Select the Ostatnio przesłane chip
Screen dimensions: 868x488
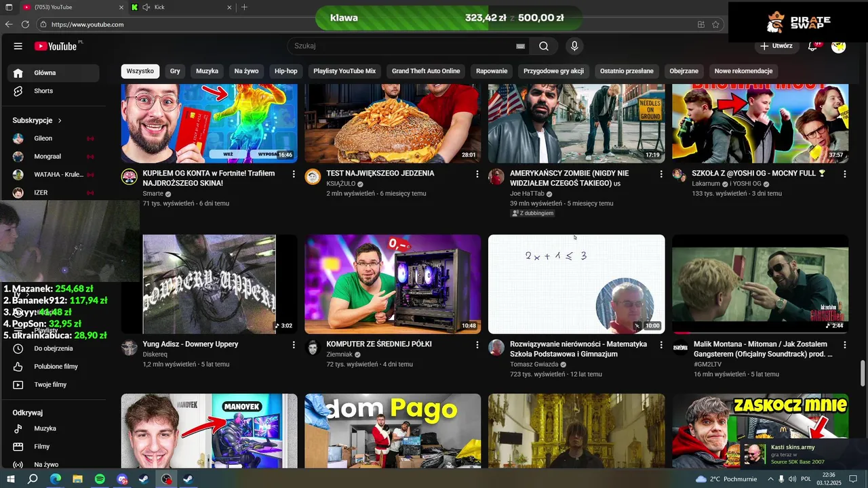tap(627, 71)
